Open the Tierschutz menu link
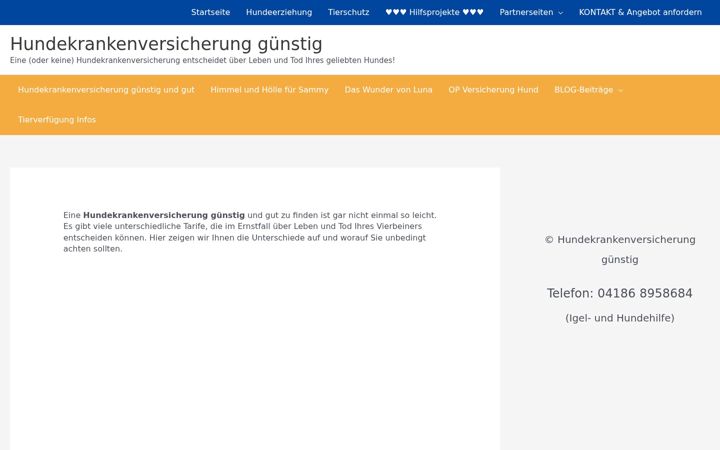 tap(349, 12)
